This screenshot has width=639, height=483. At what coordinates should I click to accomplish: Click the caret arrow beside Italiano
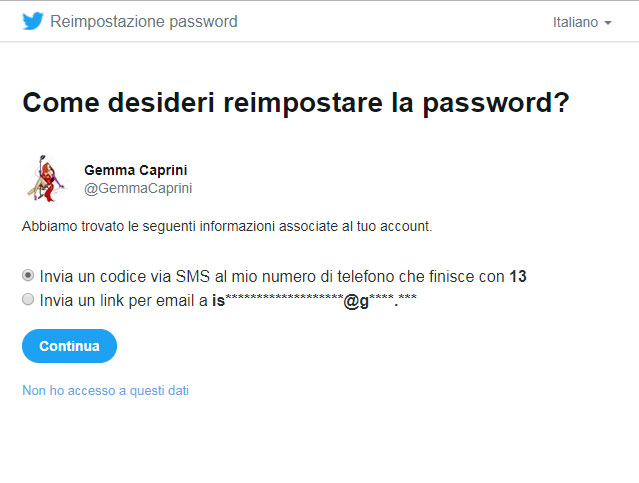(x=608, y=23)
